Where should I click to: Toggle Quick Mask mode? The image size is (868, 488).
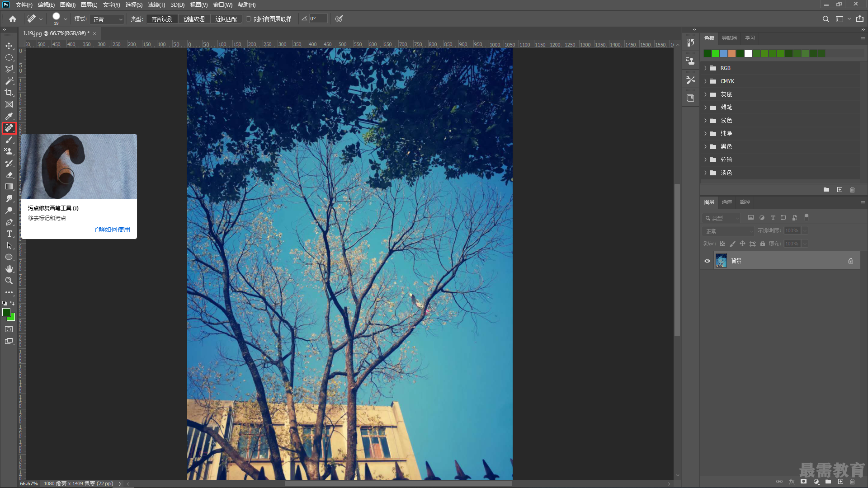(x=9, y=329)
